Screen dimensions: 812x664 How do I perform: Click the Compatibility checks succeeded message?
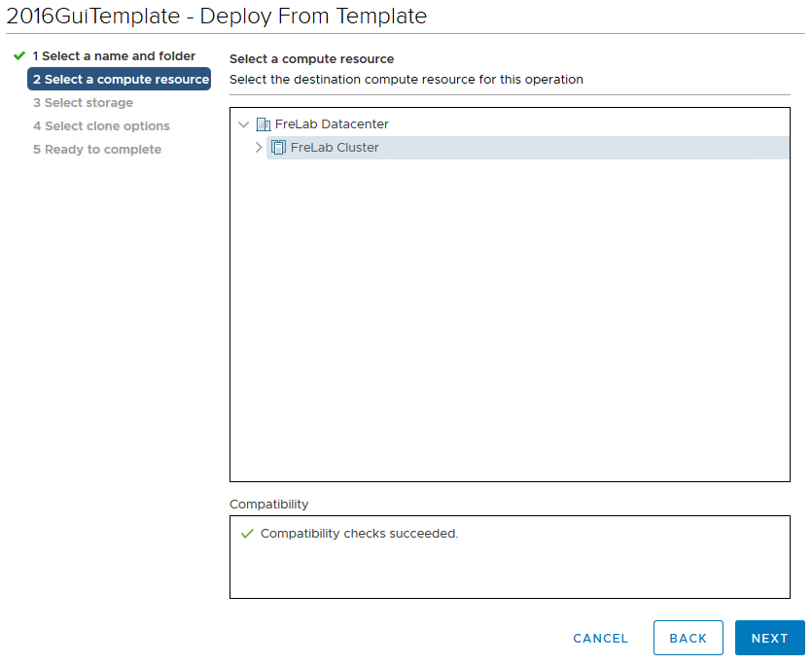(359, 534)
